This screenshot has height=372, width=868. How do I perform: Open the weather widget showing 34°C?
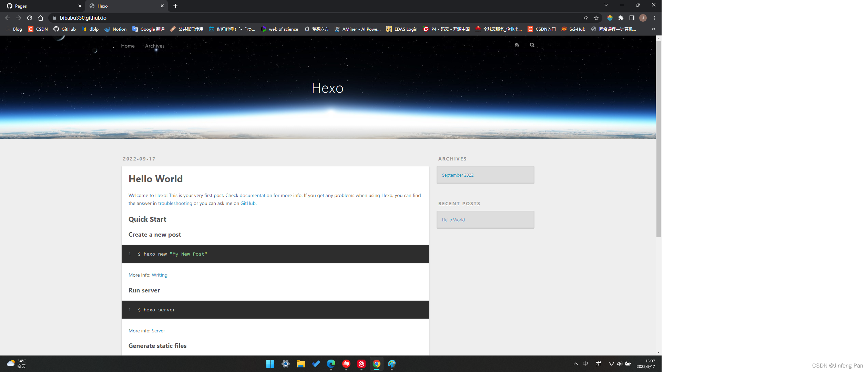pos(17,364)
